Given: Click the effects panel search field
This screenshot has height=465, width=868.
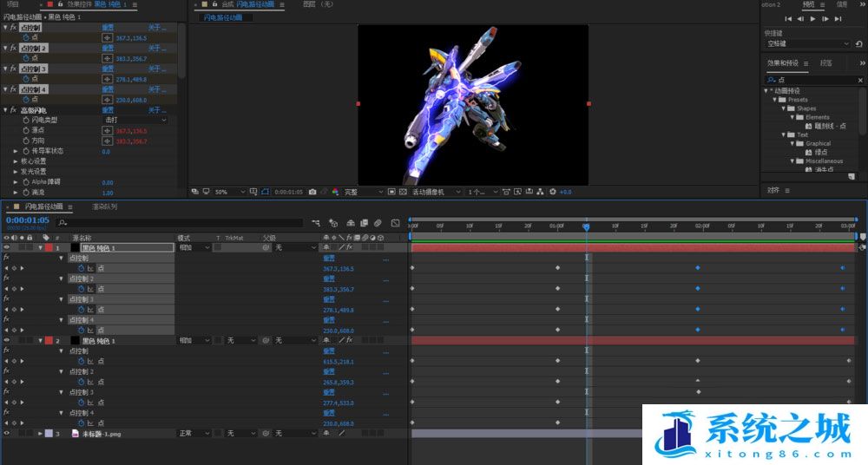Looking at the screenshot, I should (814, 81).
